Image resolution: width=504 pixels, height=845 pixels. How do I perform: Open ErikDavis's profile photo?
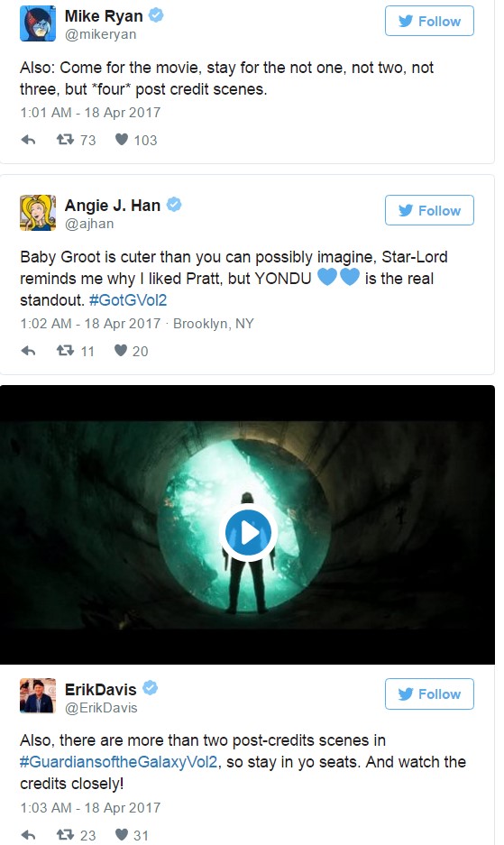tap(38, 695)
